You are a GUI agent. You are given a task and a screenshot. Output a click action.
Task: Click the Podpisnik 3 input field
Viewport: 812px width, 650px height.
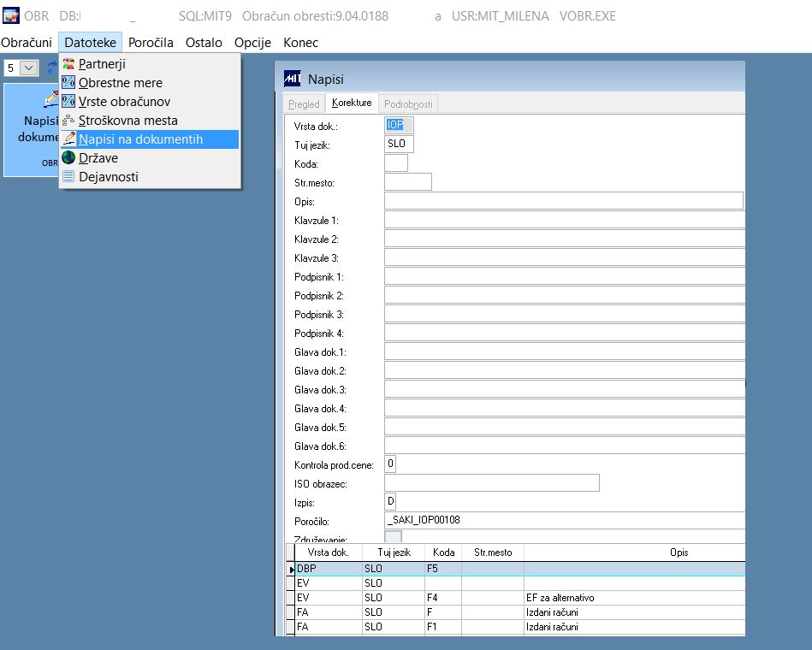(565, 314)
